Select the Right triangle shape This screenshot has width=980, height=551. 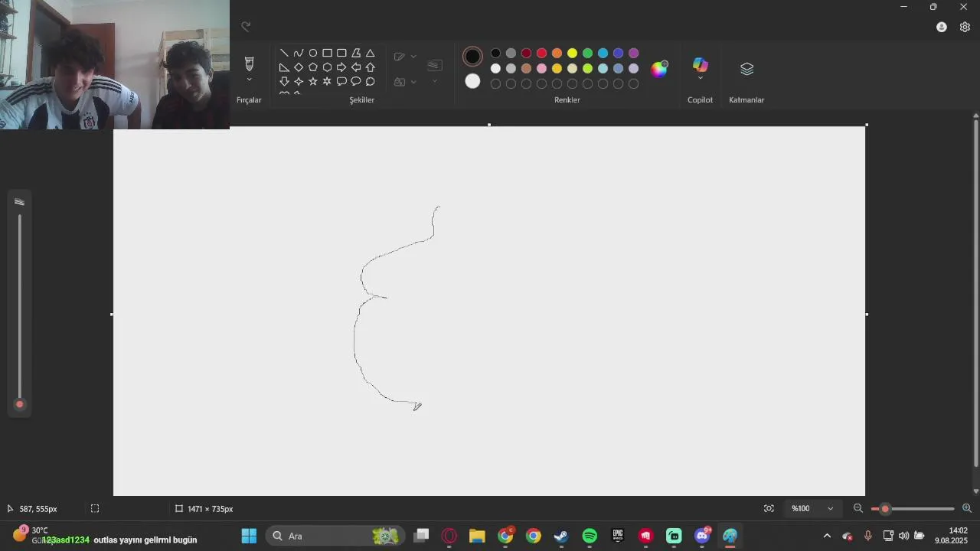click(284, 67)
